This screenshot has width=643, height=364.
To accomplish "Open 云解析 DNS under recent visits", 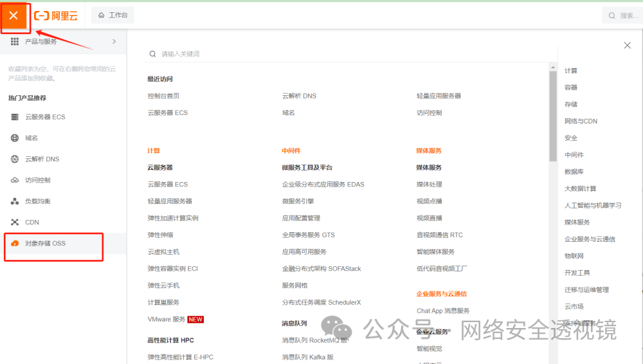I will tap(300, 96).
